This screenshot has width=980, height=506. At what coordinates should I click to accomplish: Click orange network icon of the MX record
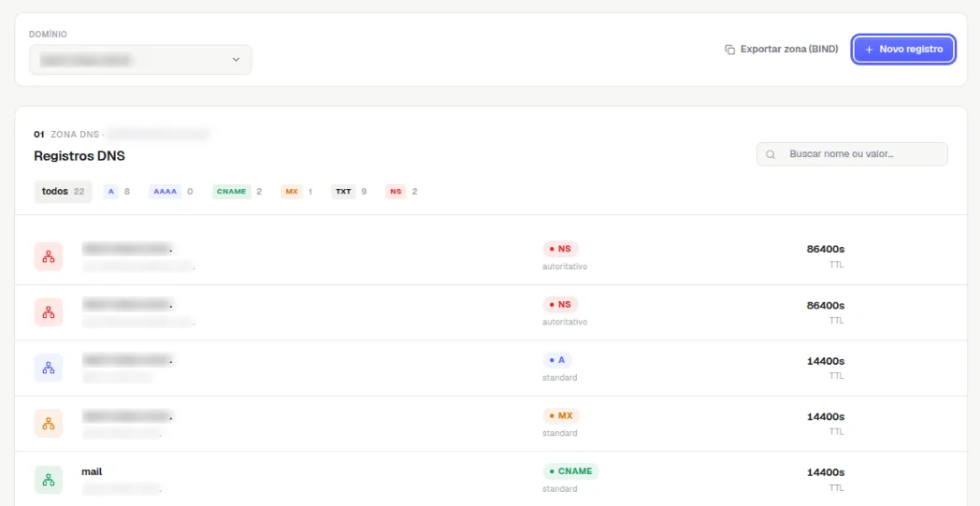[48, 424]
